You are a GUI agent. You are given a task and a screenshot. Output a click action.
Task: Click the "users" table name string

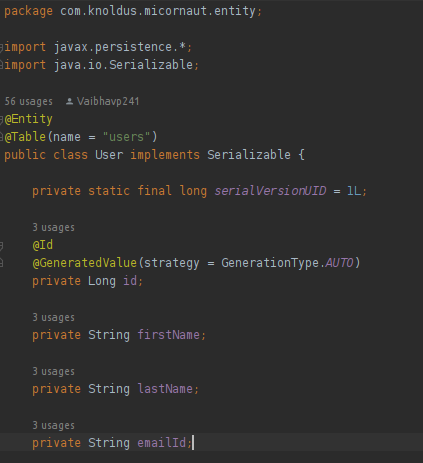[x=126, y=137]
